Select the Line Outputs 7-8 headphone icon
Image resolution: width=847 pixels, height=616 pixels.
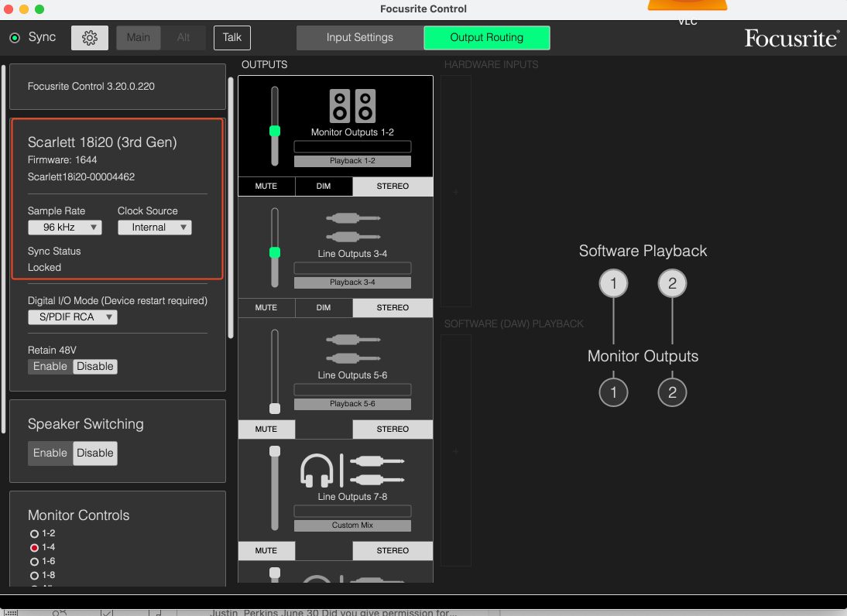click(317, 471)
